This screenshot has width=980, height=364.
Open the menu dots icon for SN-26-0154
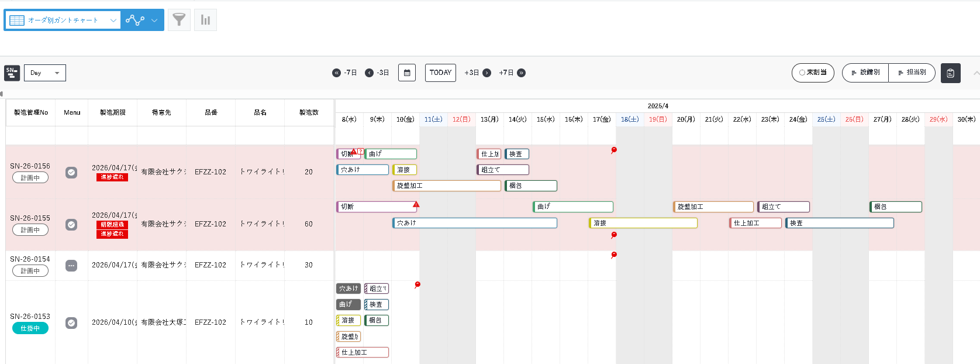(x=71, y=265)
